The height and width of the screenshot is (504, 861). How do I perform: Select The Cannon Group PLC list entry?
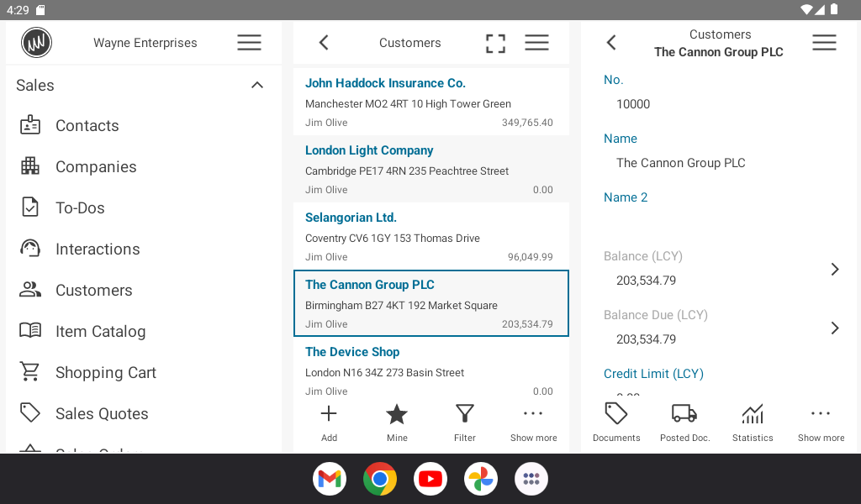[x=431, y=303]
